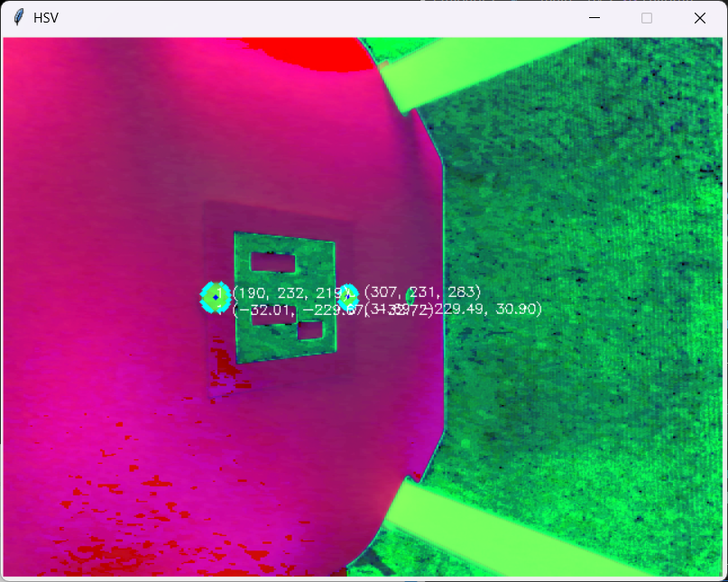Close the HSV window

pyautogui.click(x=700, y=18)
